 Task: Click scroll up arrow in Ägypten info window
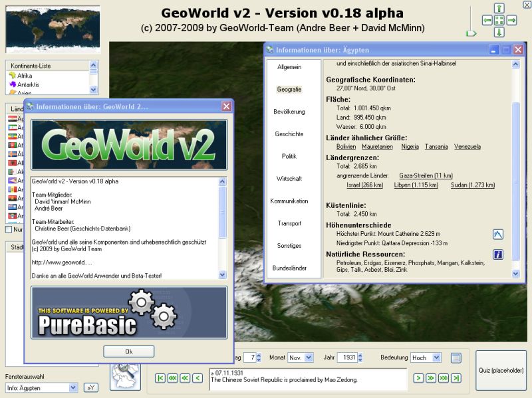coord(516,64)
